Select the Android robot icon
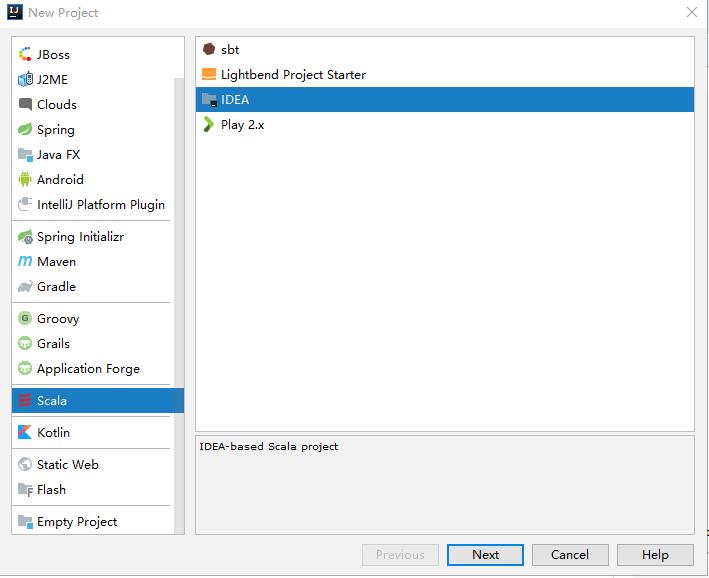The height and width of the screenshot is (578, 709). 26,180
